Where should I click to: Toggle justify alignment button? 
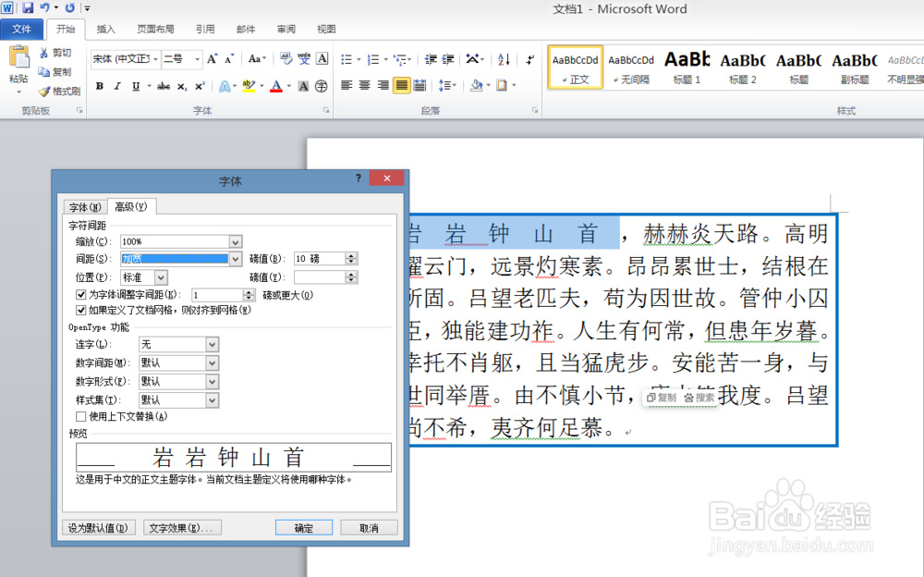pyautogui.click(x=401, y=86)
